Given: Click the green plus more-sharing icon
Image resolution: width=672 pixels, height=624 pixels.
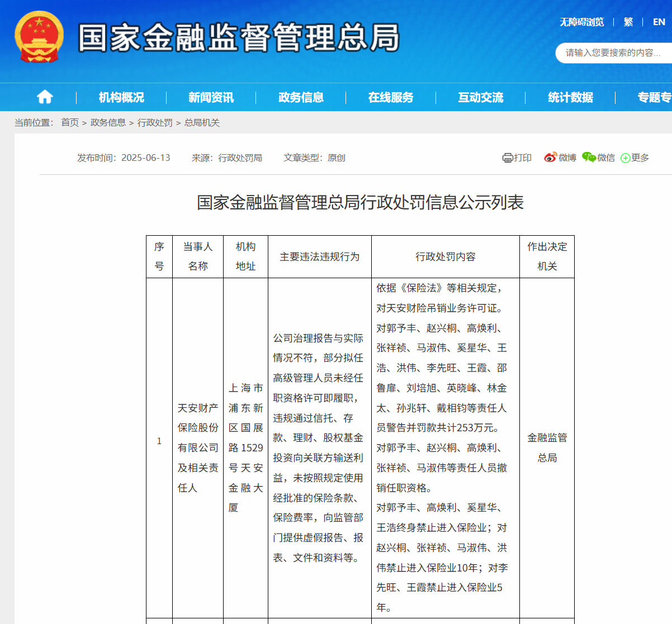Looking at the screenshot, I should 626,158.
